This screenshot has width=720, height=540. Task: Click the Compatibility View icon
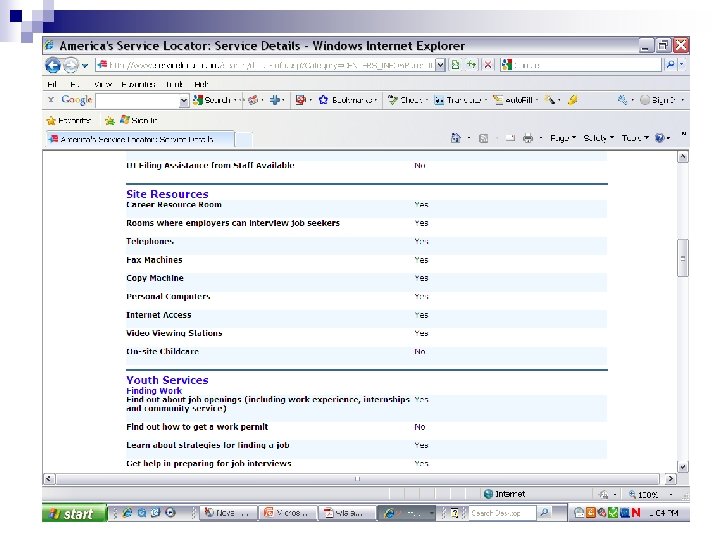[455, 65]
